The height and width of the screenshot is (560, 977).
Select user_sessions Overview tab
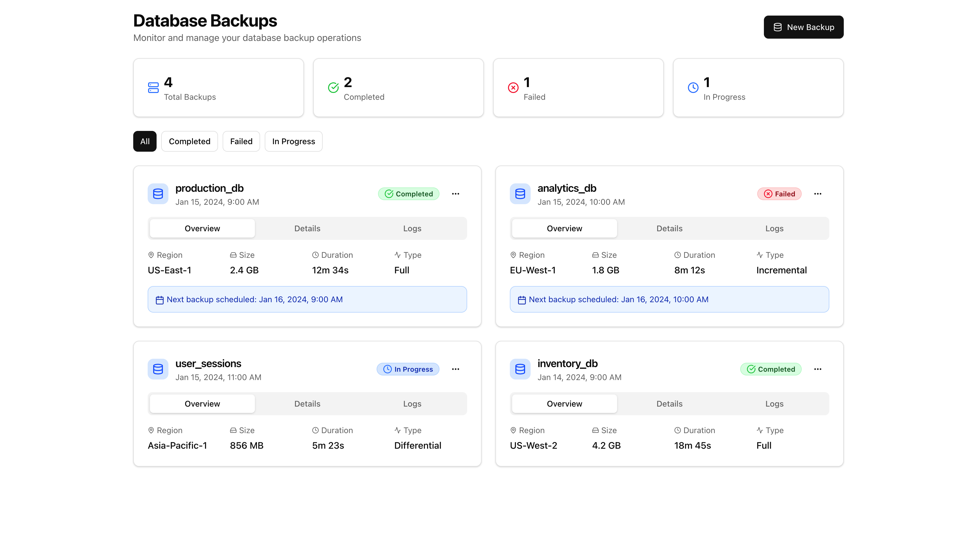pyautogui.click(x=202, y=404)
